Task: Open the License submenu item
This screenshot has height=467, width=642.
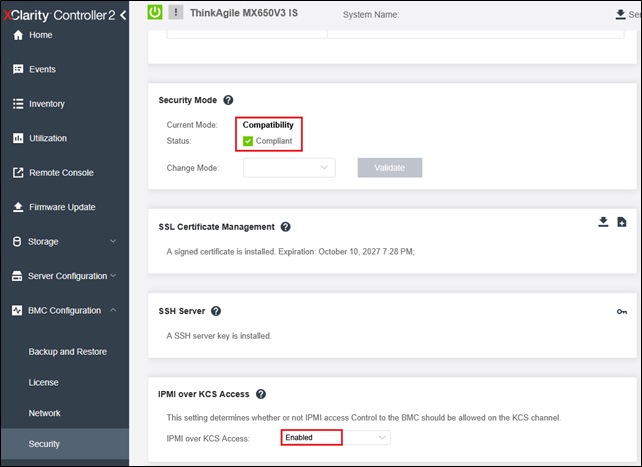Action: pos(43,382)
